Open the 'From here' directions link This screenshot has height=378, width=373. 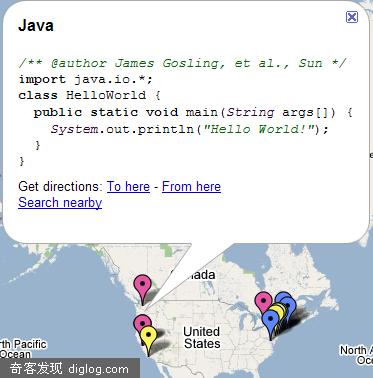(x=191, y=186)
